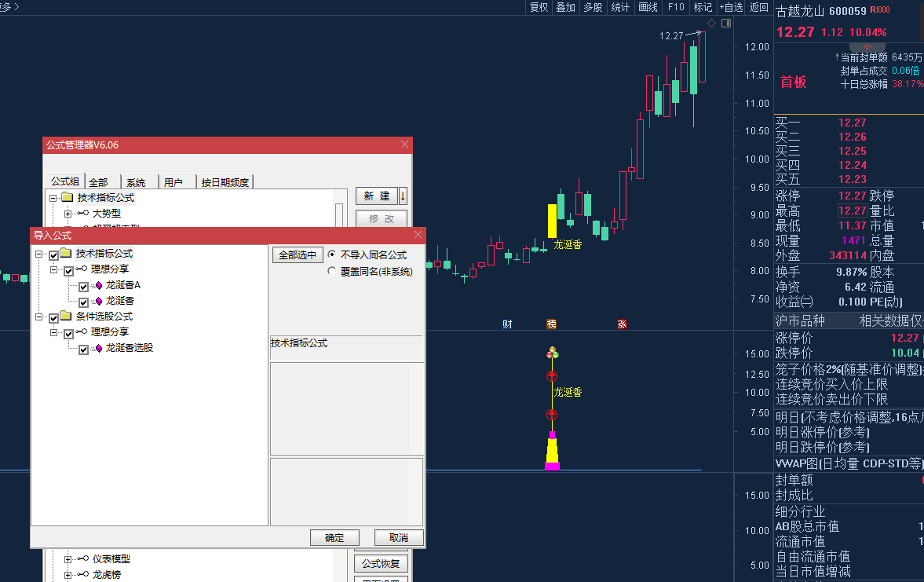Click the 公式管理器 tree scrollbar thumb

339,215
